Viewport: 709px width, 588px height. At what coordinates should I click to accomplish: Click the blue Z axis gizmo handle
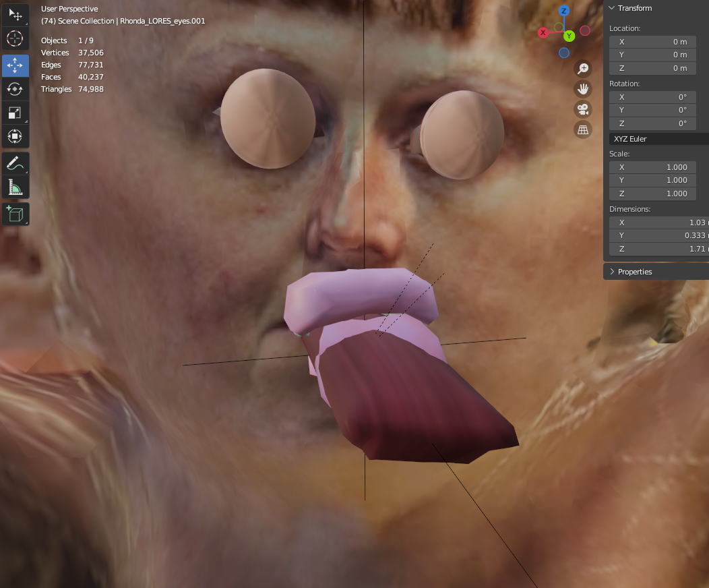click(x=564, y=11)
